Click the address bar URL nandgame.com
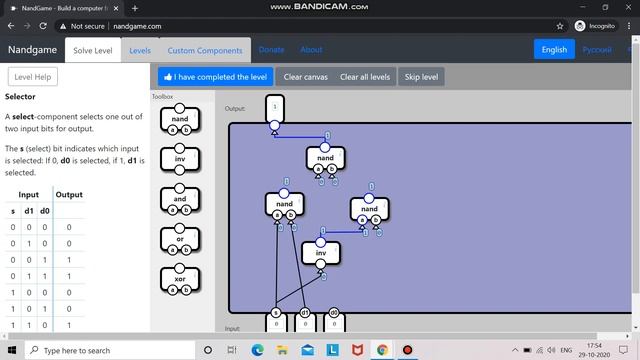Image resolution: width=640 pixels, height=360 pixels. [x=137, y=26]
